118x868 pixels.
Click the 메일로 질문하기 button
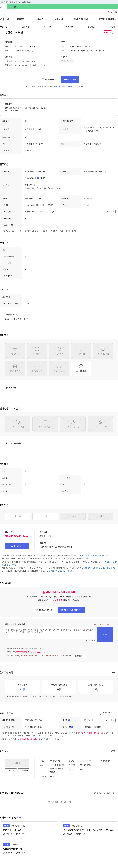[79, 656]
